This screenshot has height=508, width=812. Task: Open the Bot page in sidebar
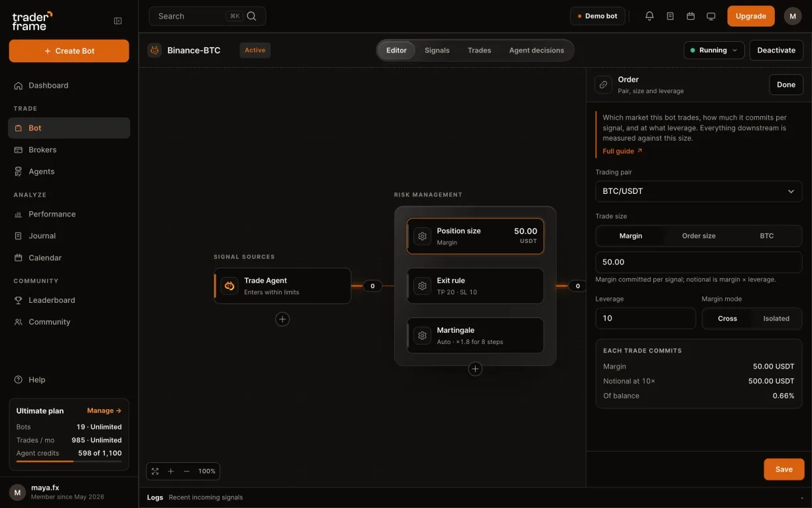click(69, 128)
